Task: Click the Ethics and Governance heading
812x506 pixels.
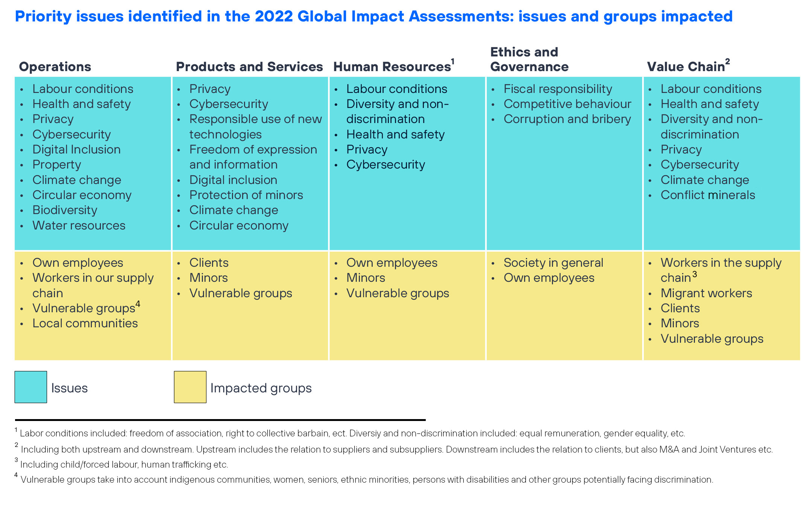Action: coord(529,59)
